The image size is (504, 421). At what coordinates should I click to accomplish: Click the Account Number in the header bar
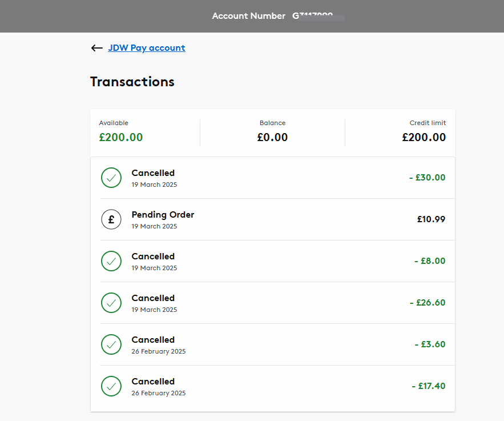248,15
